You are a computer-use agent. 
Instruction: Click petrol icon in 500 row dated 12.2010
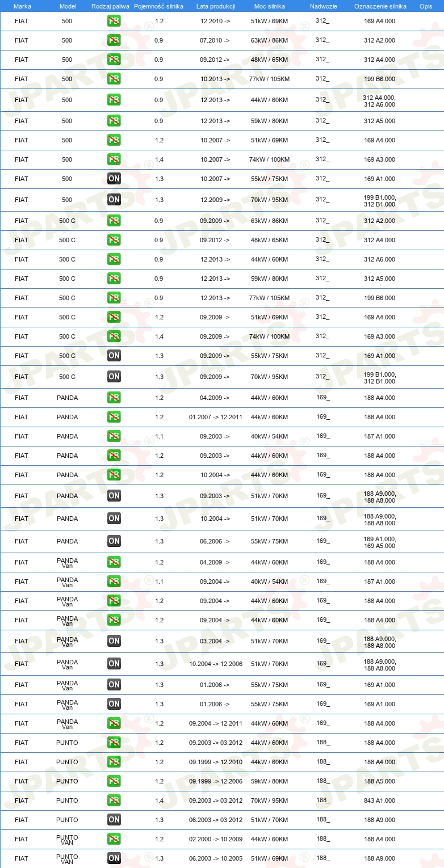[114, 21]
